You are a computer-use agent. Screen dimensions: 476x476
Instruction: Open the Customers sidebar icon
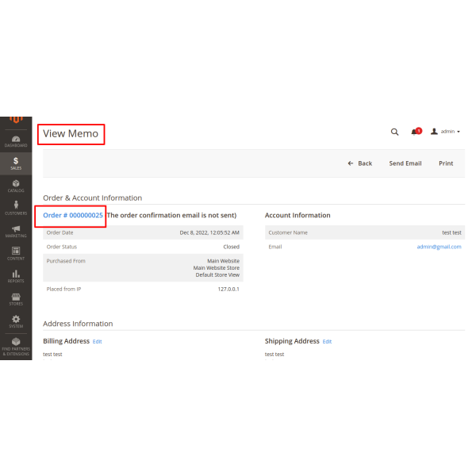pos(16,209)
